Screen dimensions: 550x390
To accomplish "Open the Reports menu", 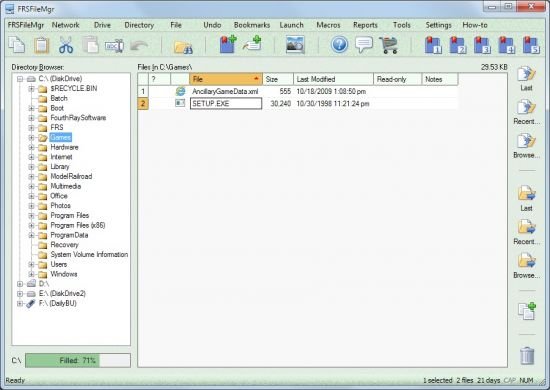I will [x=365, y=25].
